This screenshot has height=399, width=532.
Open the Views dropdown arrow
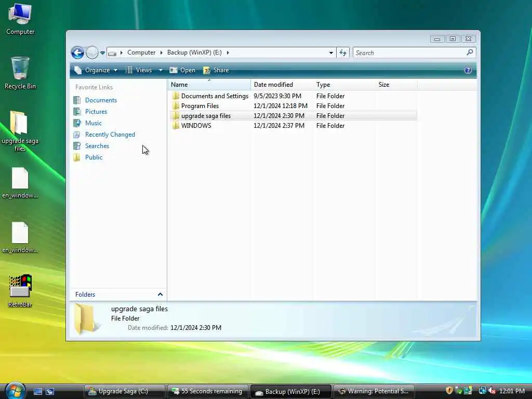click(x=161, y=70)
